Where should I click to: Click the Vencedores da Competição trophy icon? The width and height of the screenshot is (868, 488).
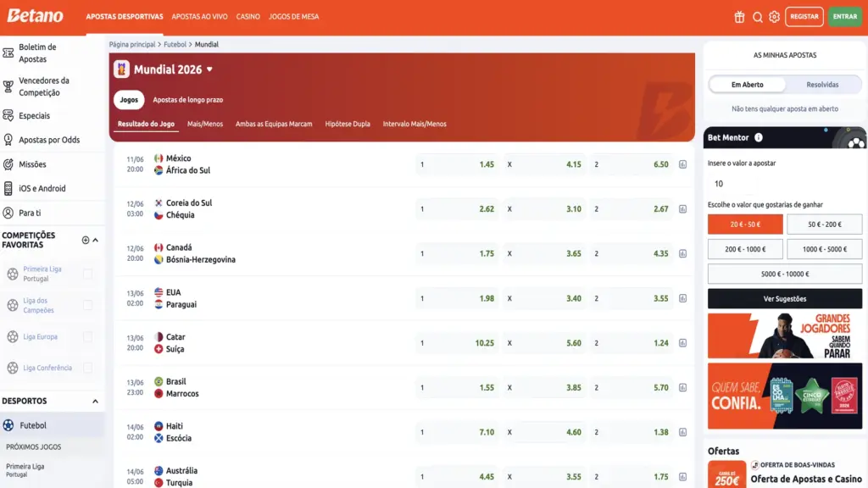8,87
